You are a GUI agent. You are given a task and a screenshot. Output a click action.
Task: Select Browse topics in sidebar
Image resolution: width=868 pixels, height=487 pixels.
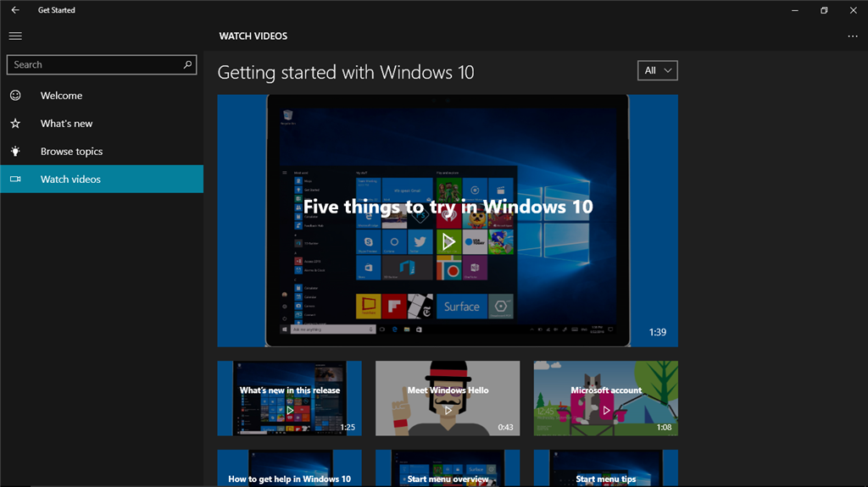click(x=102, y=151)
